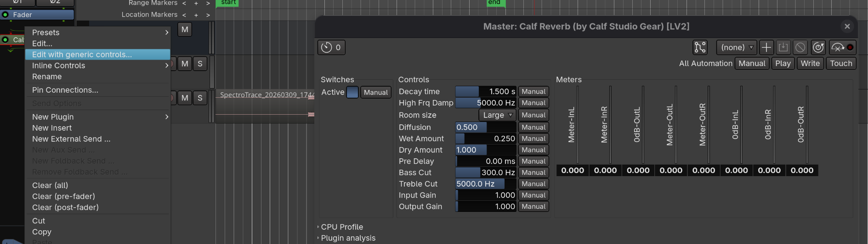Open the (none) preset dropdown

click(736, 47)
